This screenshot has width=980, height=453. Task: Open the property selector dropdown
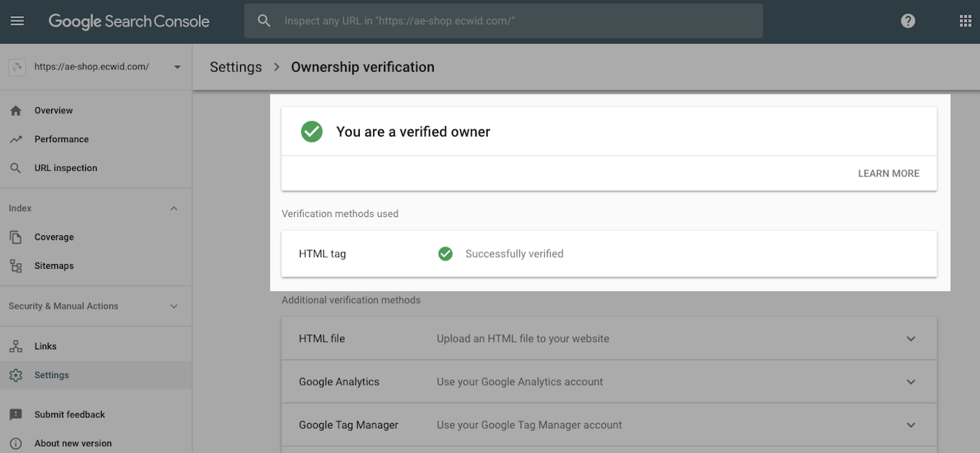coord(177,67)
